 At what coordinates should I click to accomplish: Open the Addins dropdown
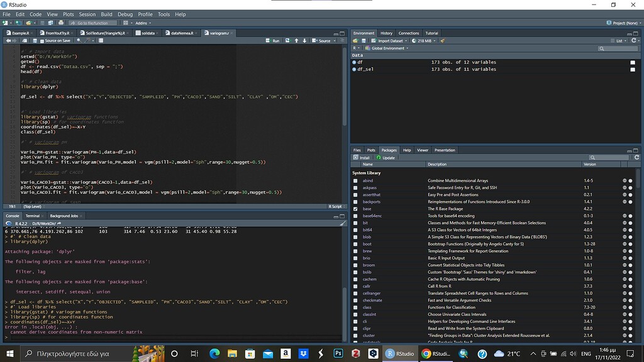coord(142,23)
